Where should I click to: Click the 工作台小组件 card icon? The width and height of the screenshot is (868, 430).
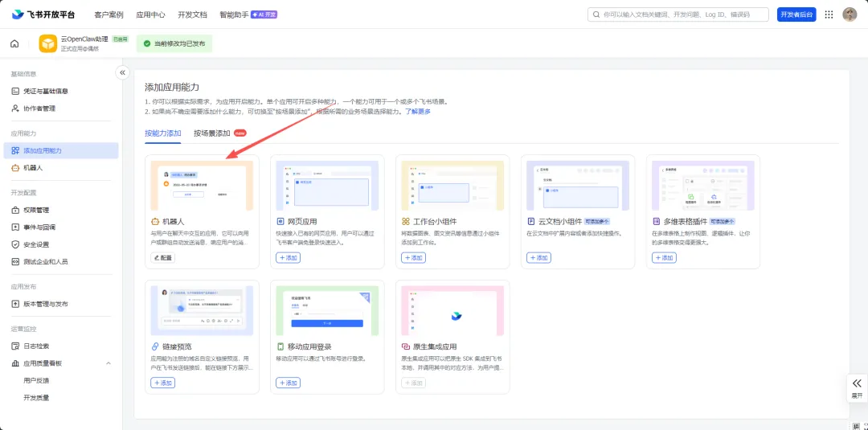(x=406, y=221)
